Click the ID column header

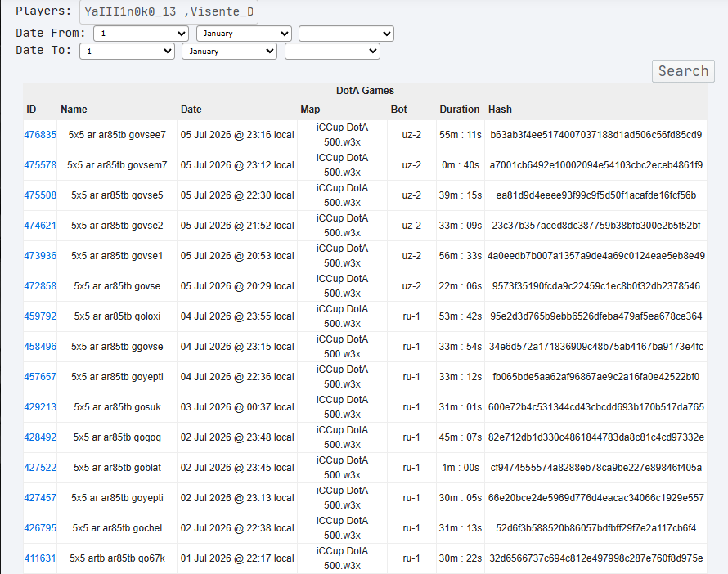coord(31,110)
